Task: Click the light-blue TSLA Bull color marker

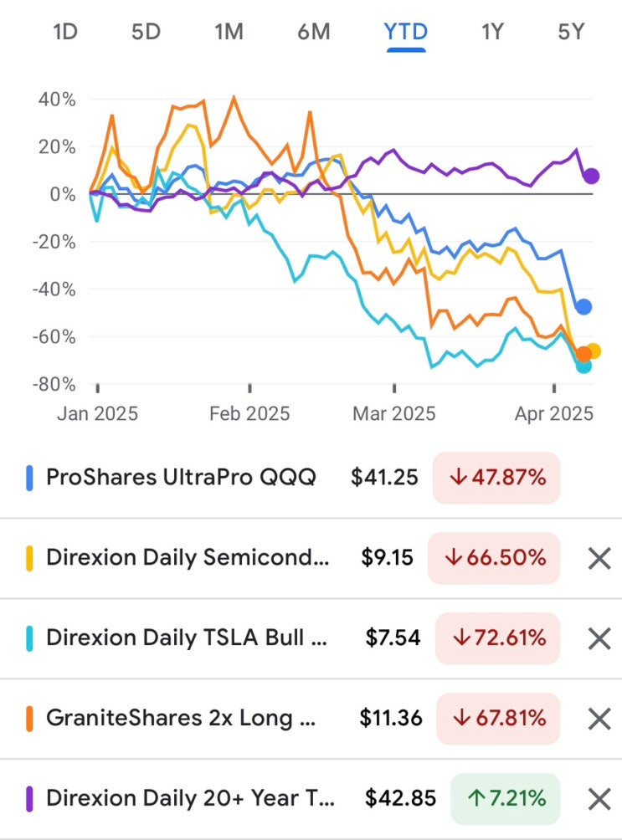Action: click(30, 638)
